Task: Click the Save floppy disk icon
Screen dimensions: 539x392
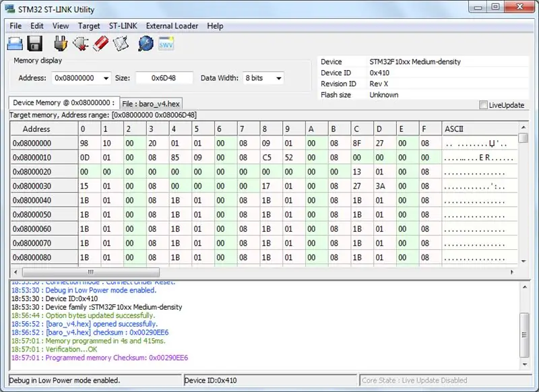Action: (35, 44)
